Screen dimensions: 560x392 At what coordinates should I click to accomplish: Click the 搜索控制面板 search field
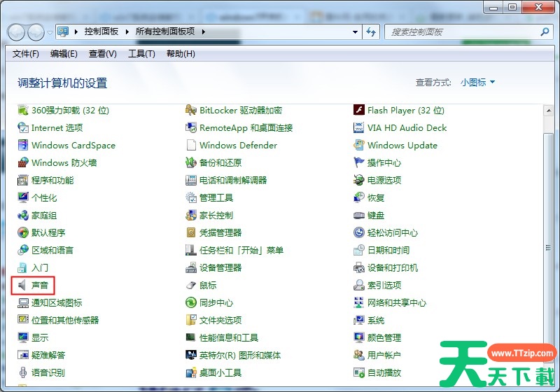coord(462,31)
